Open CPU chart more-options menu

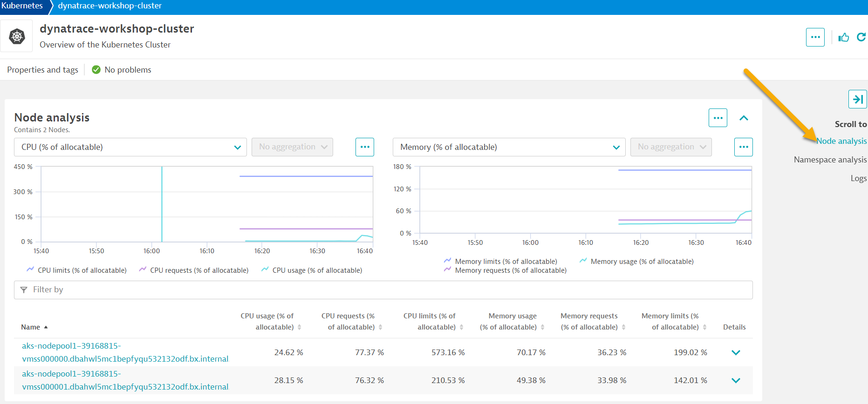364,147
